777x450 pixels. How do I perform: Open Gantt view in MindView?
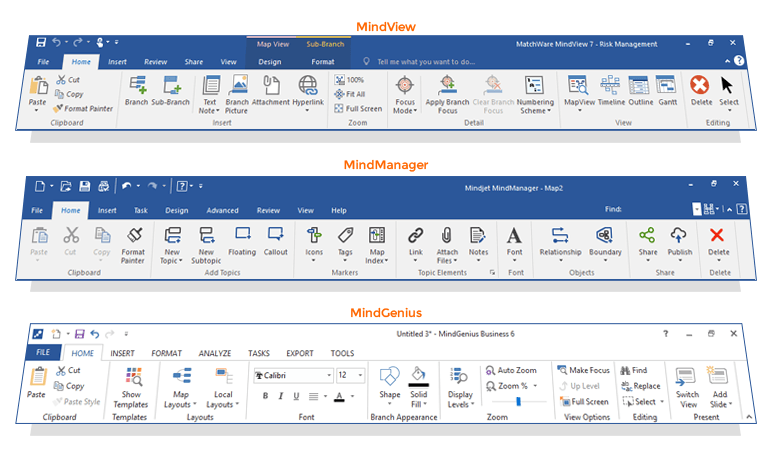point(667,91)
